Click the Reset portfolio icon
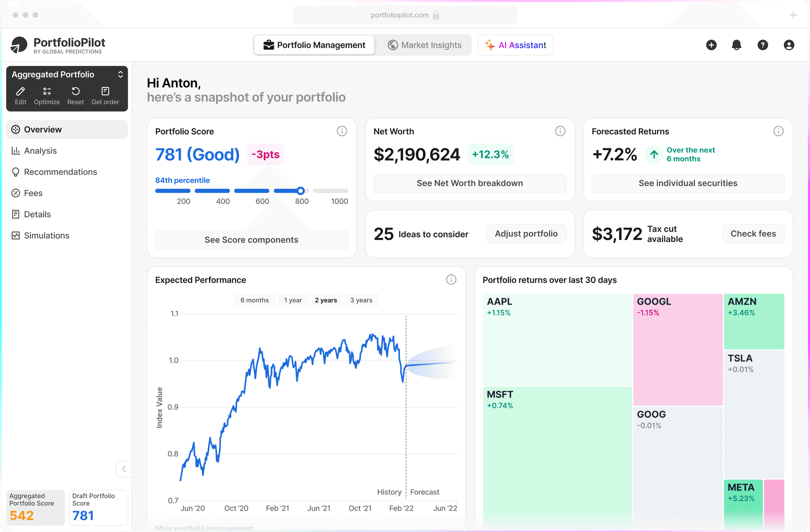The height and width of the screenshot is (532, 810). [76, 91]
